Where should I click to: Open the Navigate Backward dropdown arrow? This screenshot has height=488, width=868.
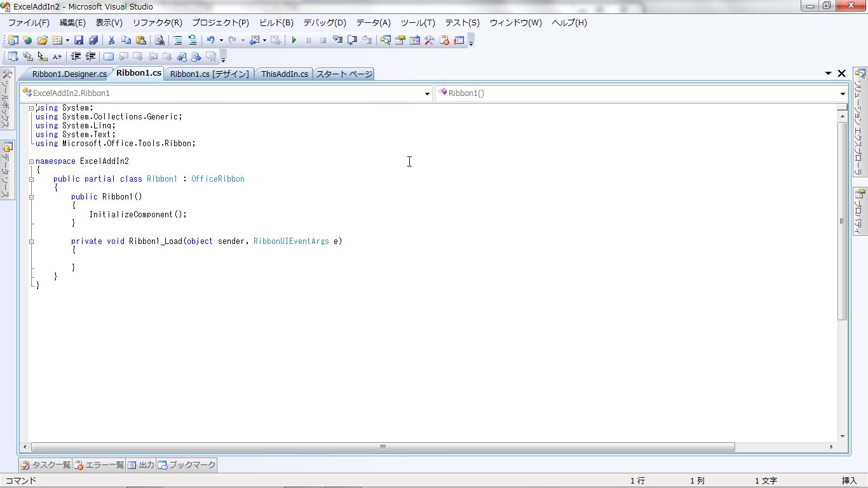coord(264,40)
